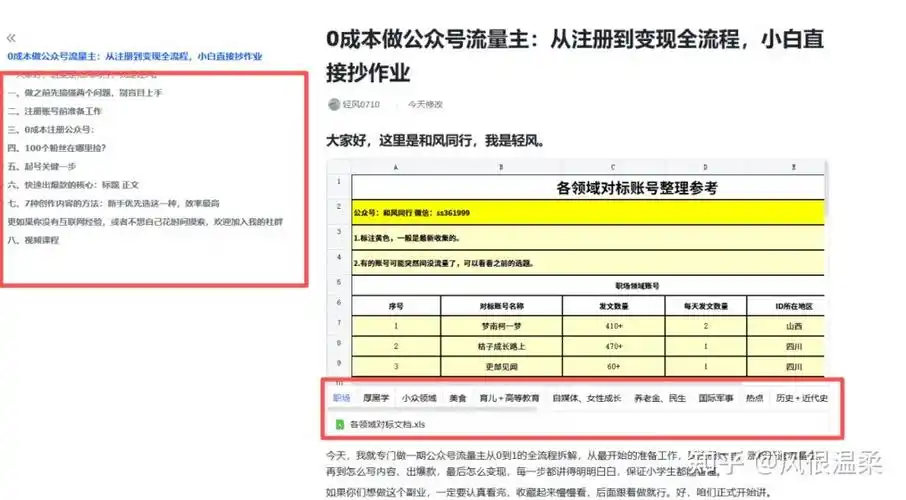This screenshot has width=906, height=500.
Task: Click the author name 轻风0710
Action: click(x=361, y=105)
